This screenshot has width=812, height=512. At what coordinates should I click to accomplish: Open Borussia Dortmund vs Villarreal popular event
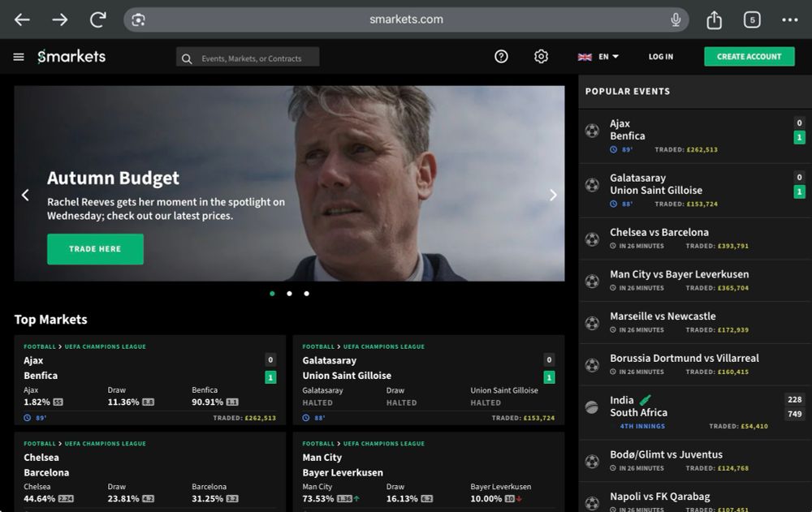[x=695, y=364]
